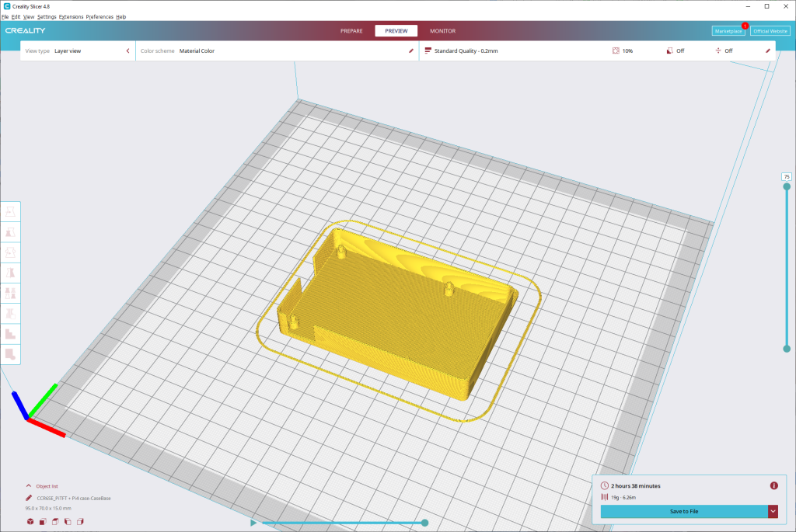Click the path slider handle at bottom
This screenshot has height=532, width=796.
click(425, 523)
